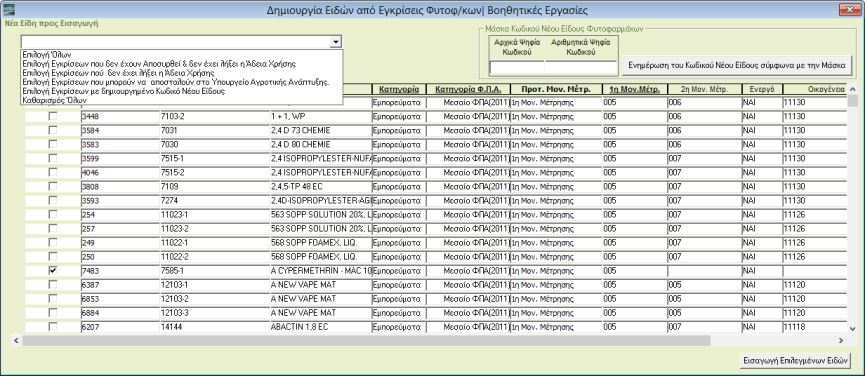Image resolution: width=865 pixels, height=376 pixels.
Task: Click the horizontal scrollbar right arrow
Action: pyautogui.click(x=841, y=341)
